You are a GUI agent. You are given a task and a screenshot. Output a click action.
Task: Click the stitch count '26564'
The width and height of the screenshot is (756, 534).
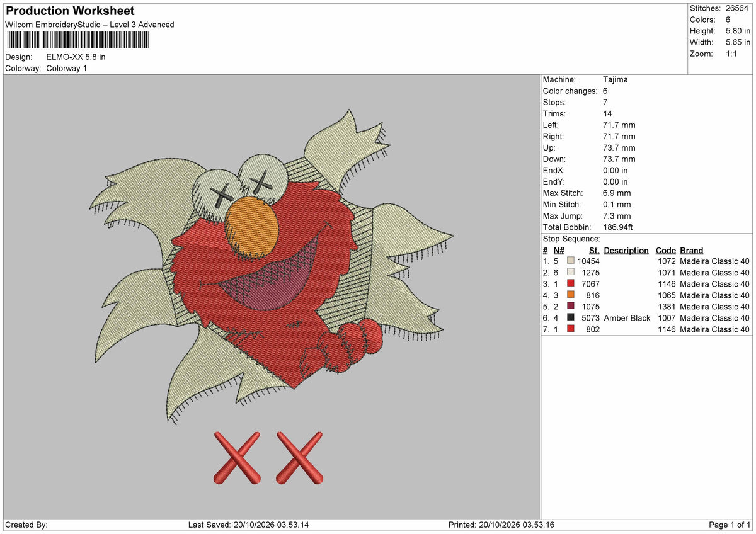click(737, 8)
